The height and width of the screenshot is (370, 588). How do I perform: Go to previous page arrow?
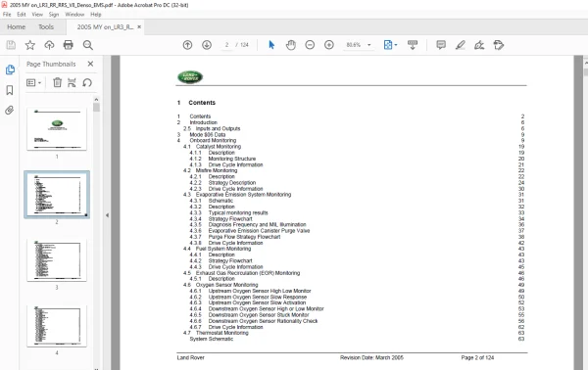pos(187,45)
